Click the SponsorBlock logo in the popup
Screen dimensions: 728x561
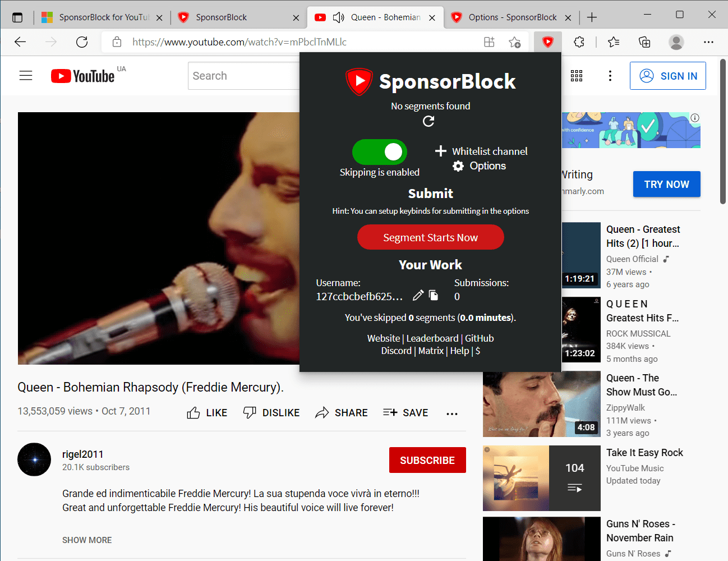point(359,82)
